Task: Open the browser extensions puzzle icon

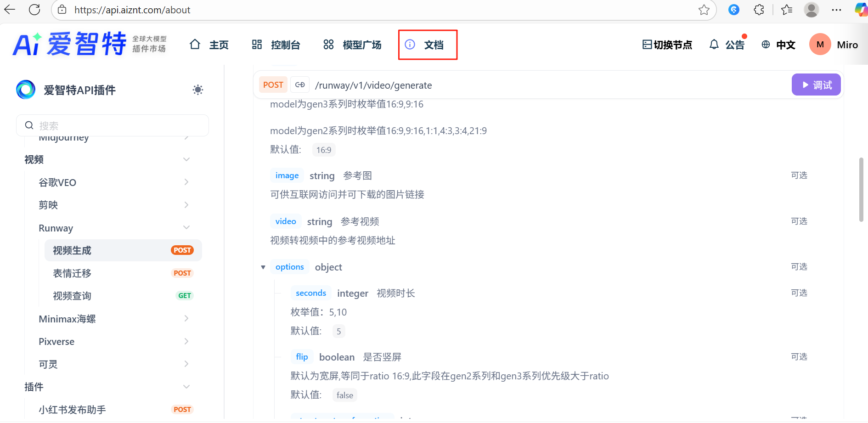Action: pos(759,10)
